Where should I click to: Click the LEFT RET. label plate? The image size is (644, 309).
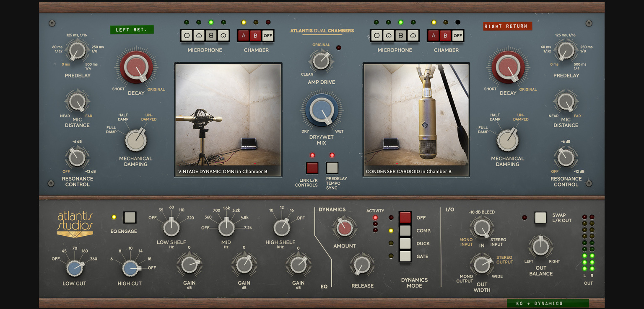132,29
